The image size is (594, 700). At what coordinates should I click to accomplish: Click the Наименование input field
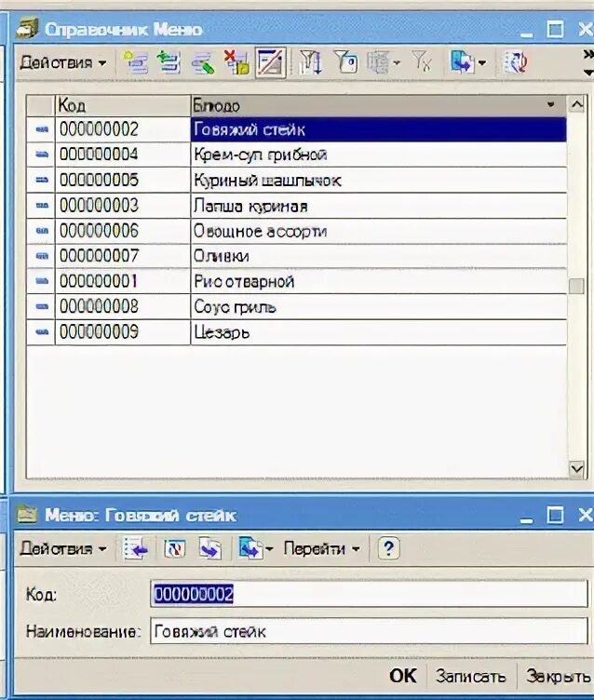pos(369,631)
